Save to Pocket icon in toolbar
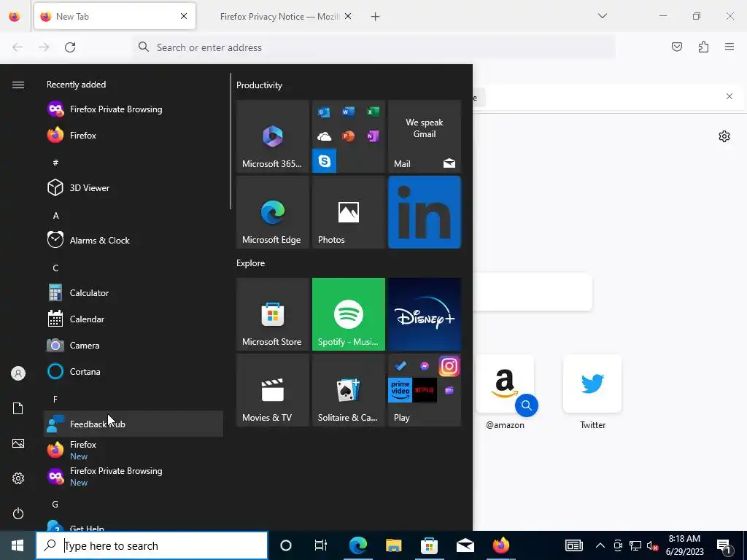The width and height of the screenshot is (747, 560). point(677,47)
